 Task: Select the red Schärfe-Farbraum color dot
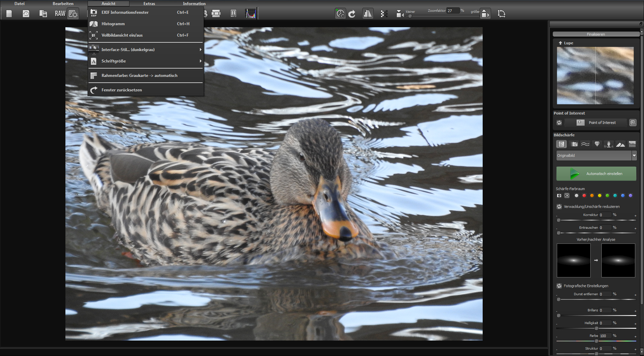(584, 195)
